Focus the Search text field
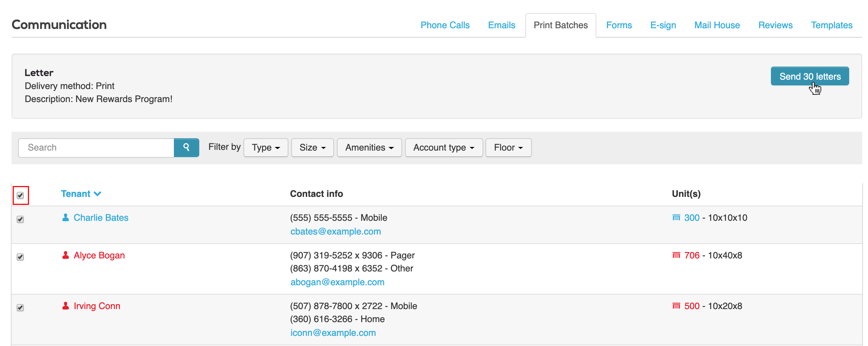868x346 pixels. [x=96, y=148]
